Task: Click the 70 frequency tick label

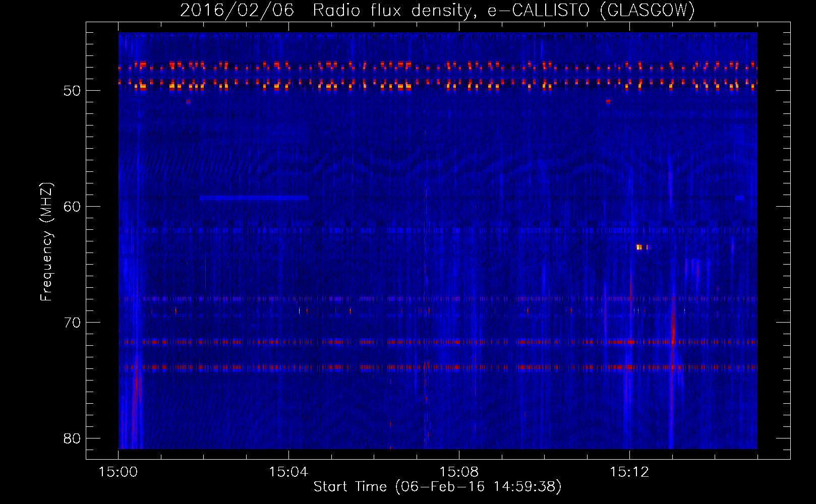Action: click(x=72, y=323)
